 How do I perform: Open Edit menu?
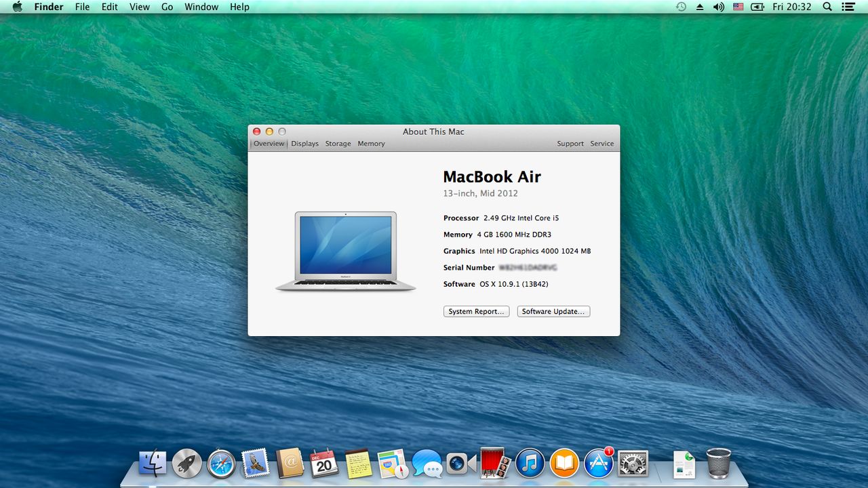109,7
